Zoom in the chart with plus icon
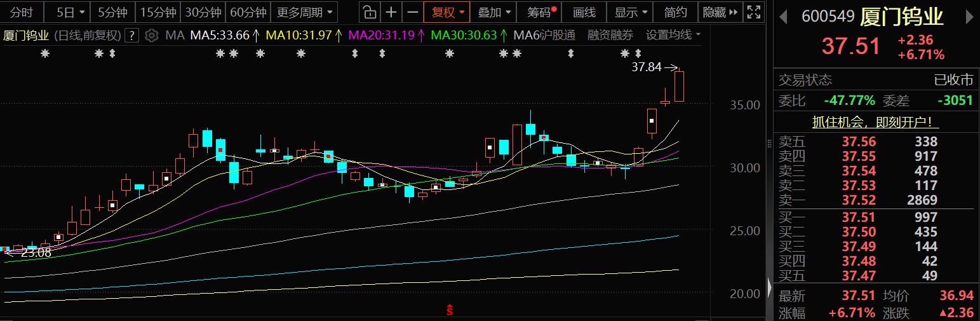The height and width of the screenshot is (321, 980). pos(392,12)
